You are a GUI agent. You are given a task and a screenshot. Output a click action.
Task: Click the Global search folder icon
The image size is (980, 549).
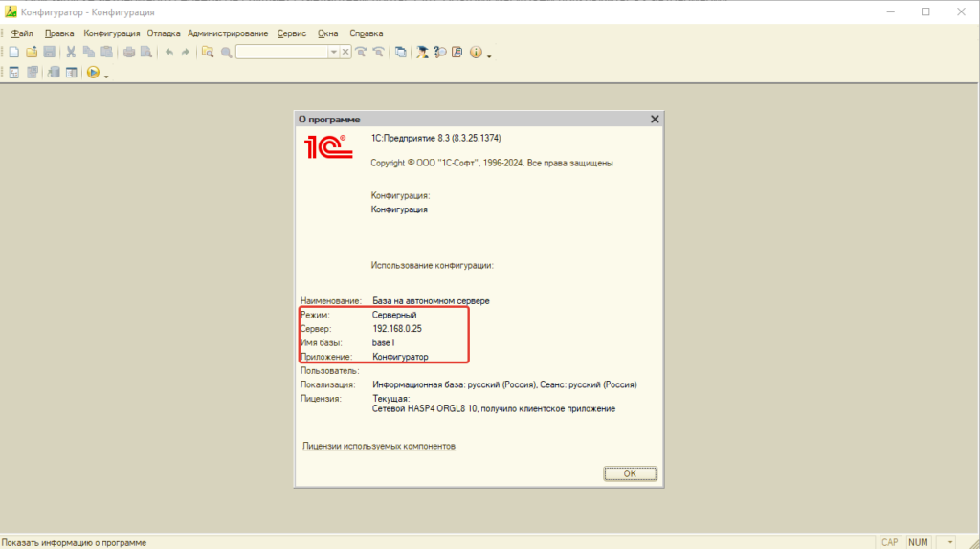tap(208, 53)
